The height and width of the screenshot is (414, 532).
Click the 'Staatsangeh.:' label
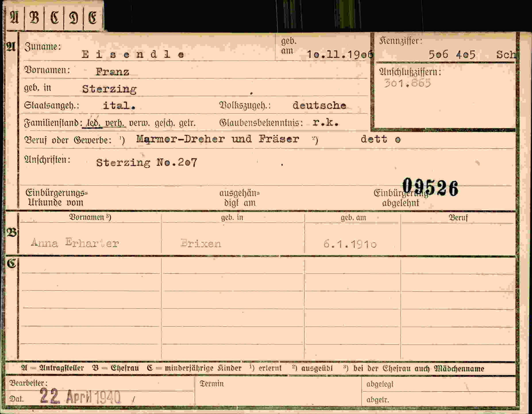coord(52,106)
